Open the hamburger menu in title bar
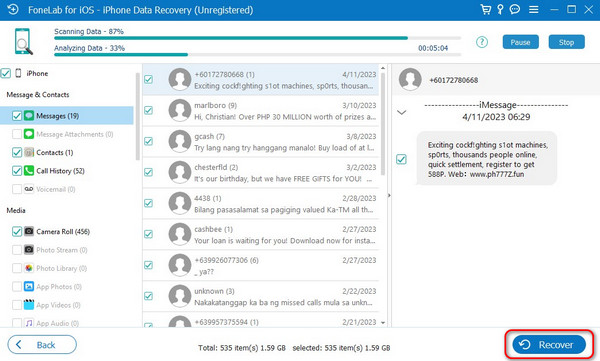The image size is (600, 361). pyautogui.click(x=533, y=10)
